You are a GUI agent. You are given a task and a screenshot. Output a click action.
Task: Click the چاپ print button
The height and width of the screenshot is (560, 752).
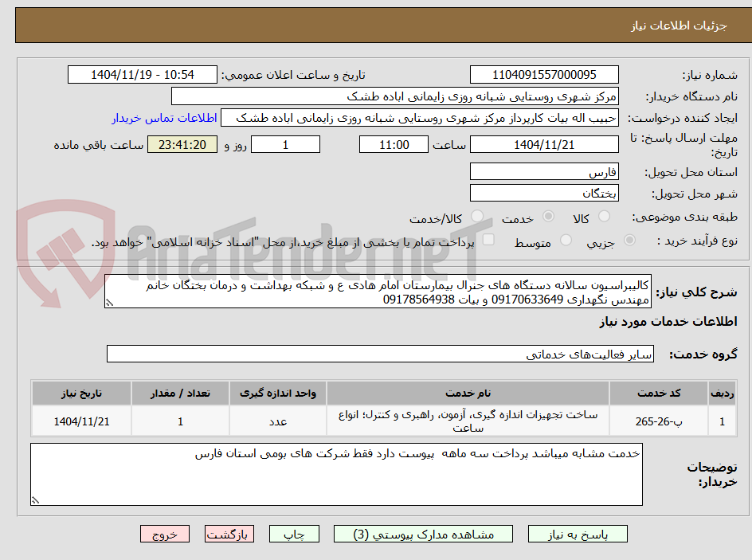[x=294, y=534]
